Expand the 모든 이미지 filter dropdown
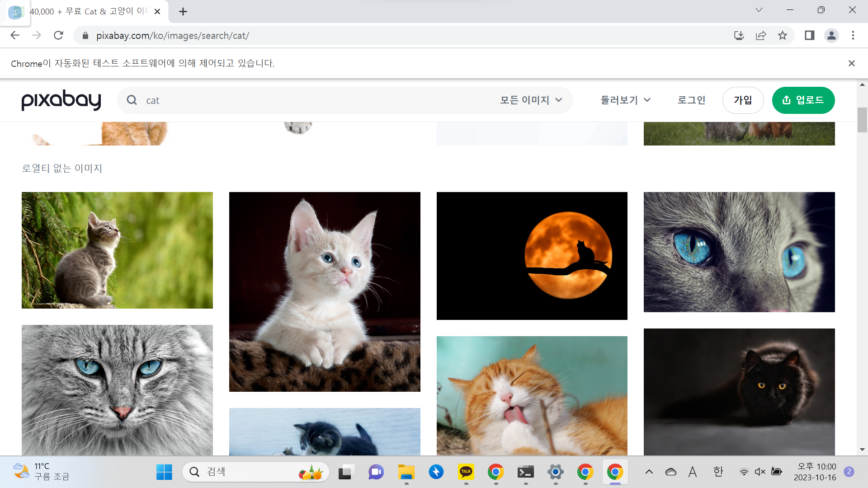 (x=531, y=100)
